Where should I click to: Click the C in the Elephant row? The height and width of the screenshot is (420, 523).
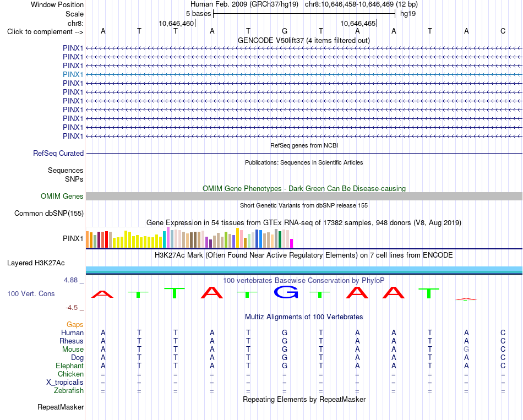[x=503, y=366]
